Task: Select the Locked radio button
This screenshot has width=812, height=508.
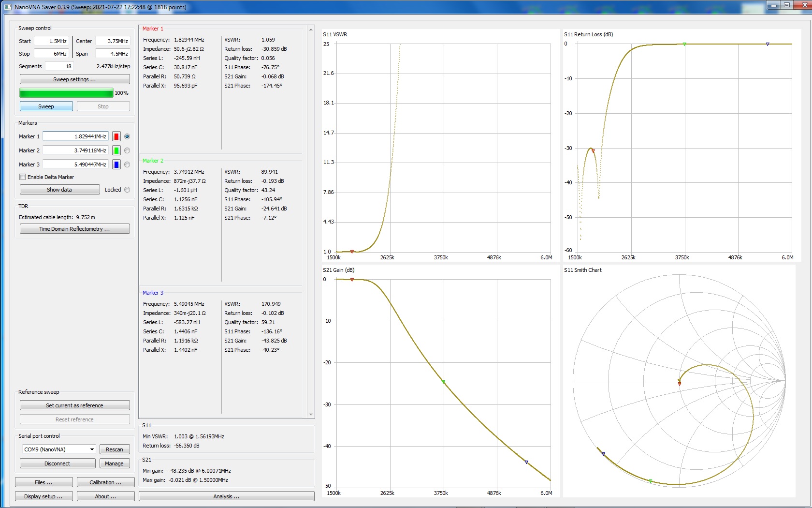Action: pyautogui.click(x=127, y=190)
